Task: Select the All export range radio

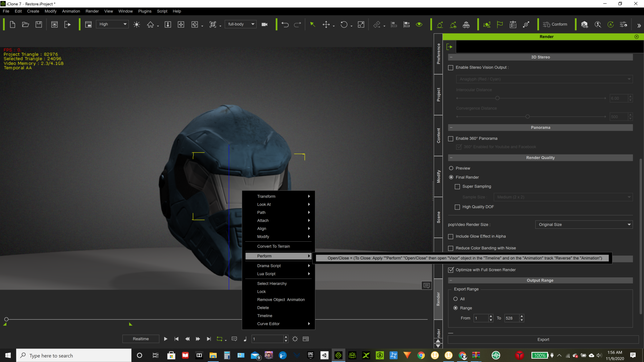Action: [455, 299]
